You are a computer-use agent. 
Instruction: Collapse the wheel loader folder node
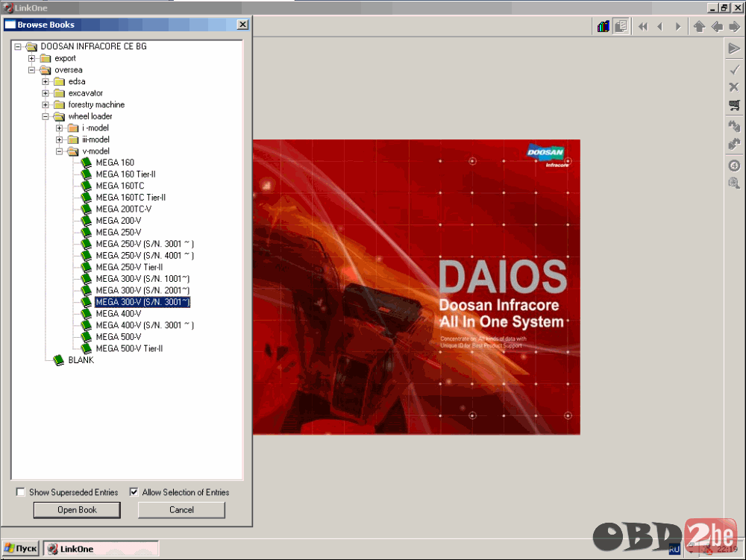[46, 116]
